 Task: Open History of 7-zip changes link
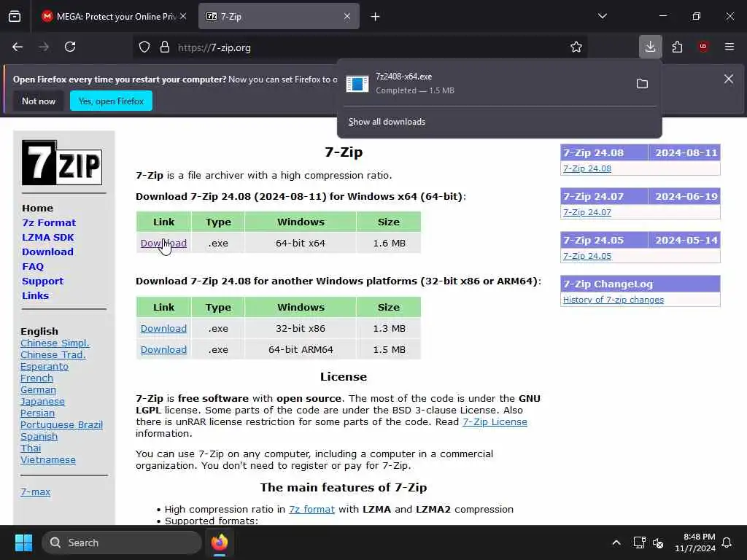613,300
